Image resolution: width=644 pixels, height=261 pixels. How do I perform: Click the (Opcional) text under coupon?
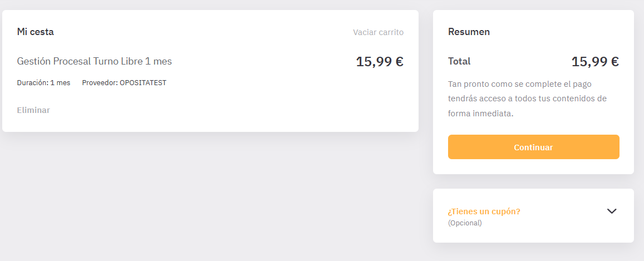tap(465, 223)
